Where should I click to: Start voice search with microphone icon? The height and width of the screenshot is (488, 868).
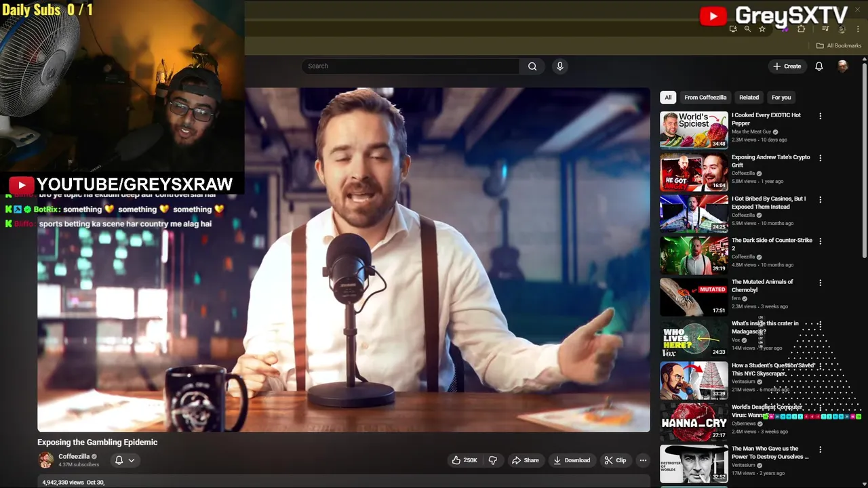pyautogui.click(x=559, y=66)
